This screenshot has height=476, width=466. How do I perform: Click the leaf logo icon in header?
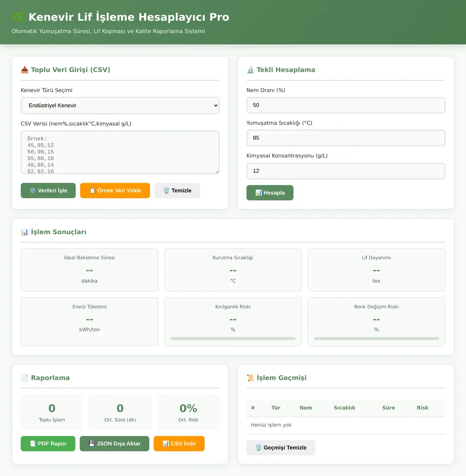(18, 17)
